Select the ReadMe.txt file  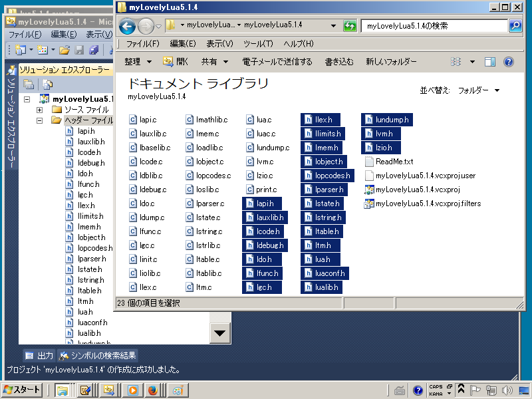pyautogui.click(x=389, y=162)
